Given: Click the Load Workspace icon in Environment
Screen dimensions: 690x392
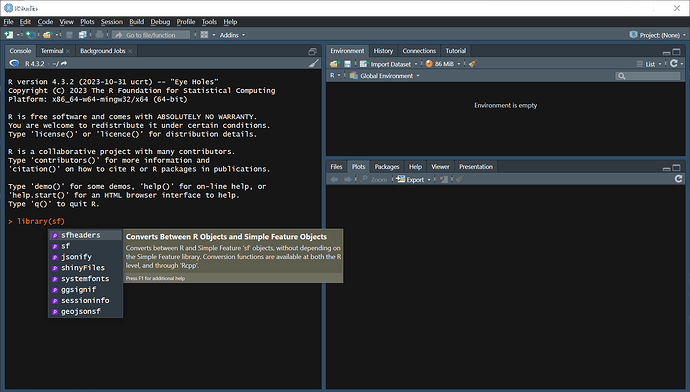Looking at the screenshot, I should click(334, 64).
